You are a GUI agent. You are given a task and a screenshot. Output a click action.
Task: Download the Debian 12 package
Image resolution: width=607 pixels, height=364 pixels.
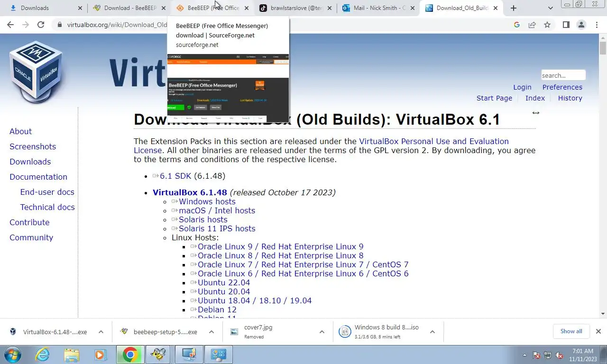(217, 309)
